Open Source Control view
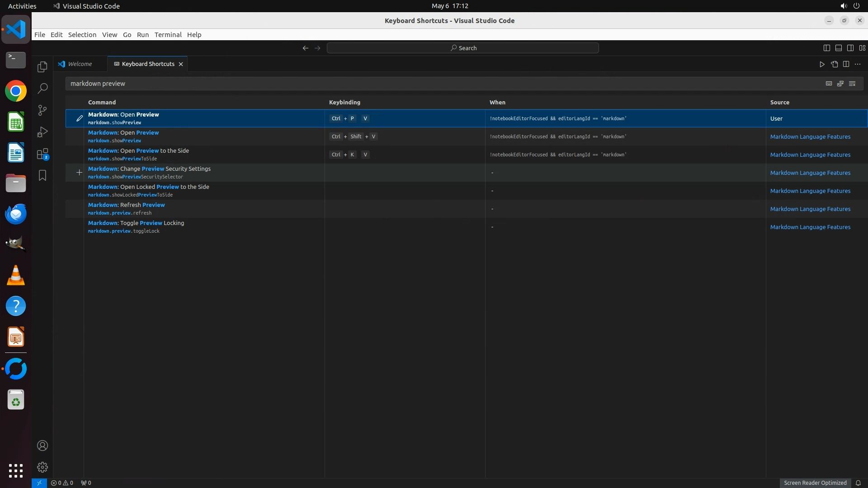 (x=42, y=110)
